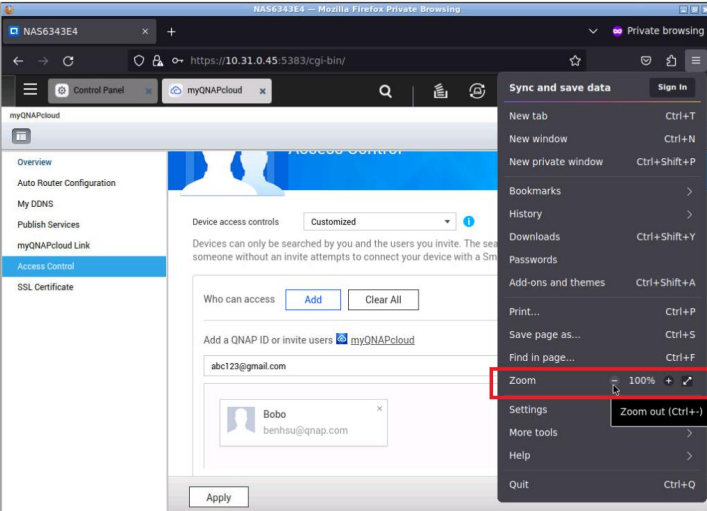
Task: Click zoom in plus button
Action: tap(668, 381)
